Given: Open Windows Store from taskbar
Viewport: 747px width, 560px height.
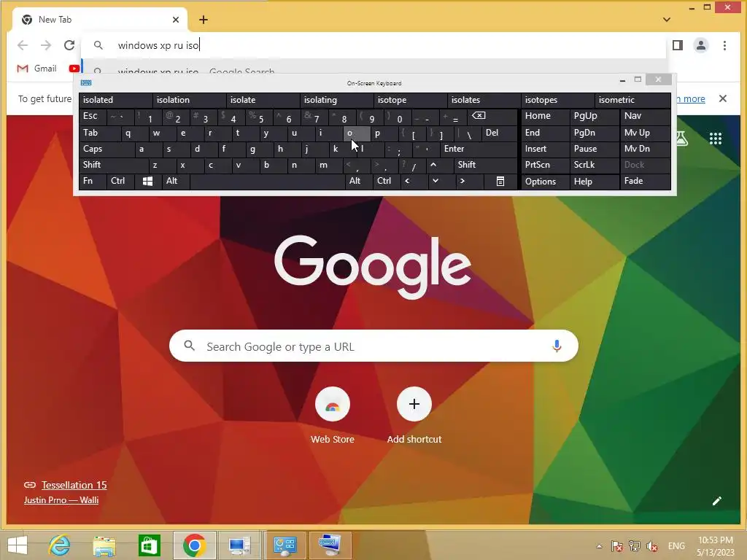Looking at the screenshot, I should (x=149, y=545).
